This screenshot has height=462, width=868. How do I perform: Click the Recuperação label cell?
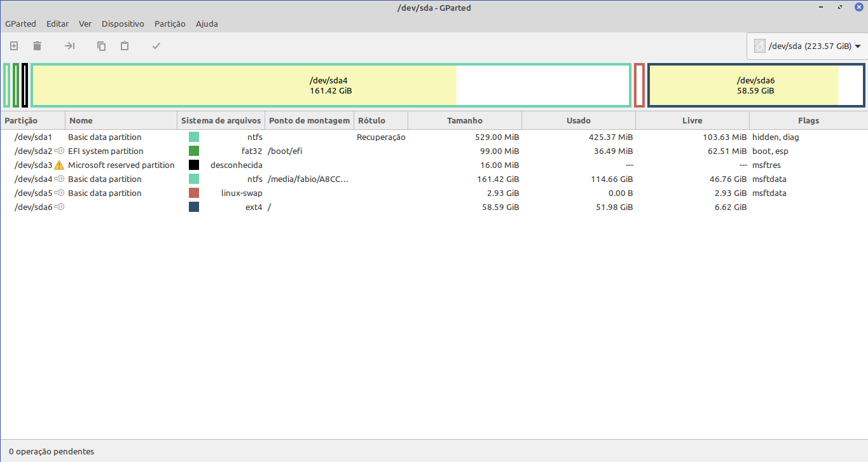coord(381,137)
